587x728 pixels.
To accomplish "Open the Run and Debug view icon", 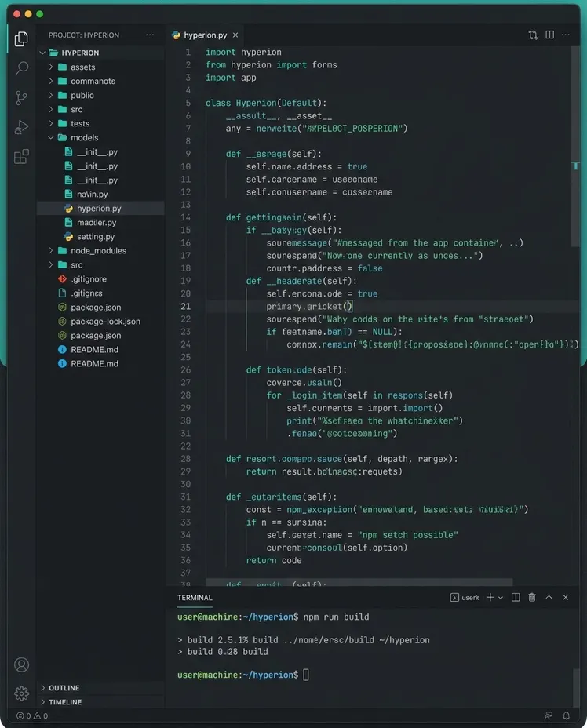I will click(21, 127).
